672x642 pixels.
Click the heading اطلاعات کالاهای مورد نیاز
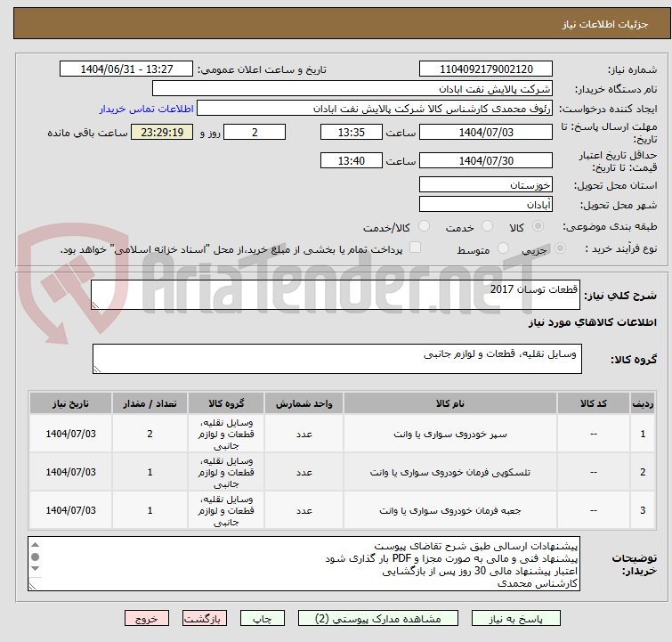592,322
